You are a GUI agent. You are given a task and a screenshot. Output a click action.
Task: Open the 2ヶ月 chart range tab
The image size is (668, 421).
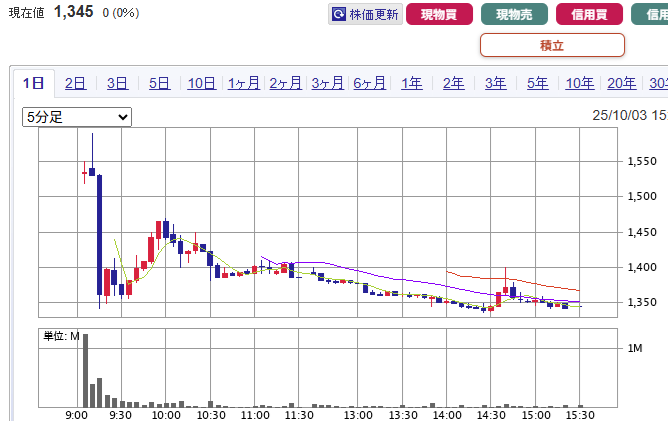[285, 83]
